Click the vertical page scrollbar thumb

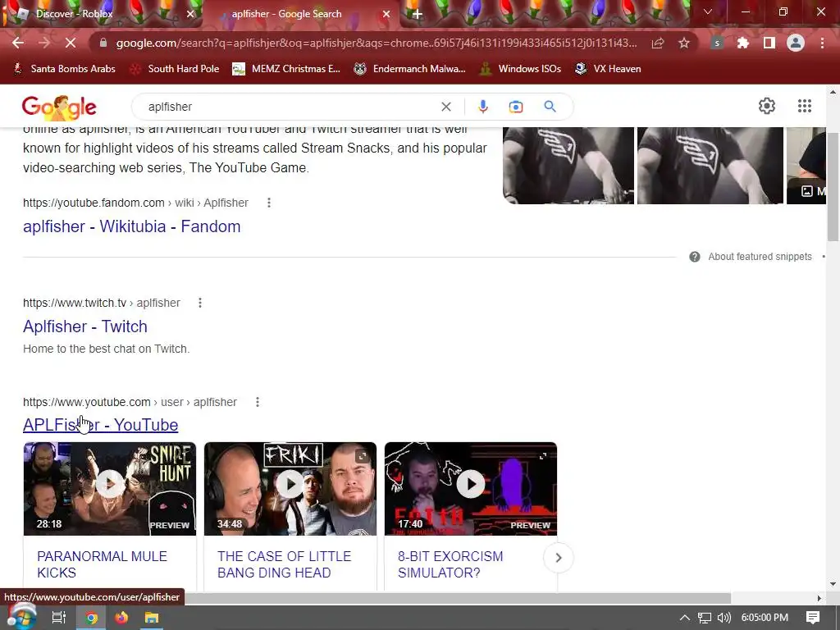pyautogui.click(x=833, y=185)
